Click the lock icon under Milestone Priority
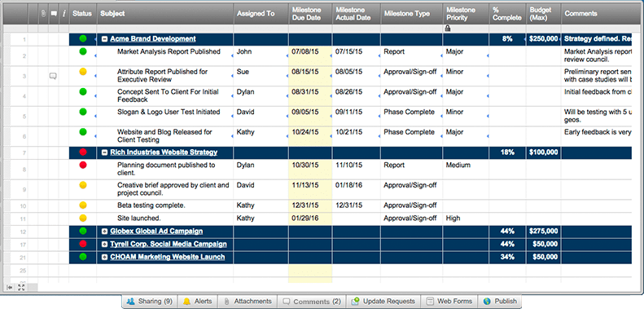644x309 pixels. pyautogui.click(x=448, y=29)
